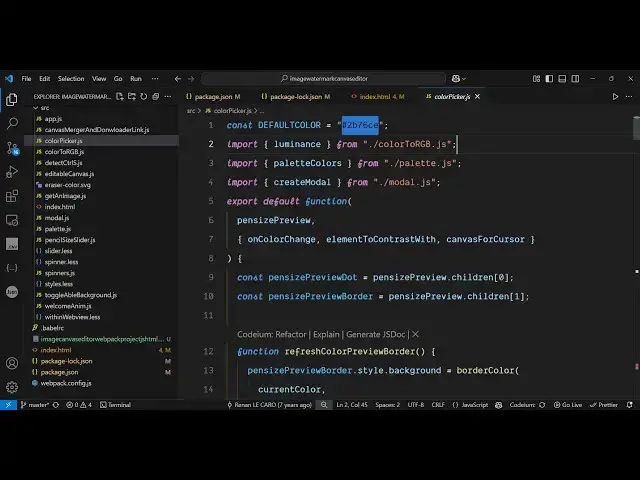640x480 pixels.
Task: Close the colorPicker.js tab
Action: point(477,97)
